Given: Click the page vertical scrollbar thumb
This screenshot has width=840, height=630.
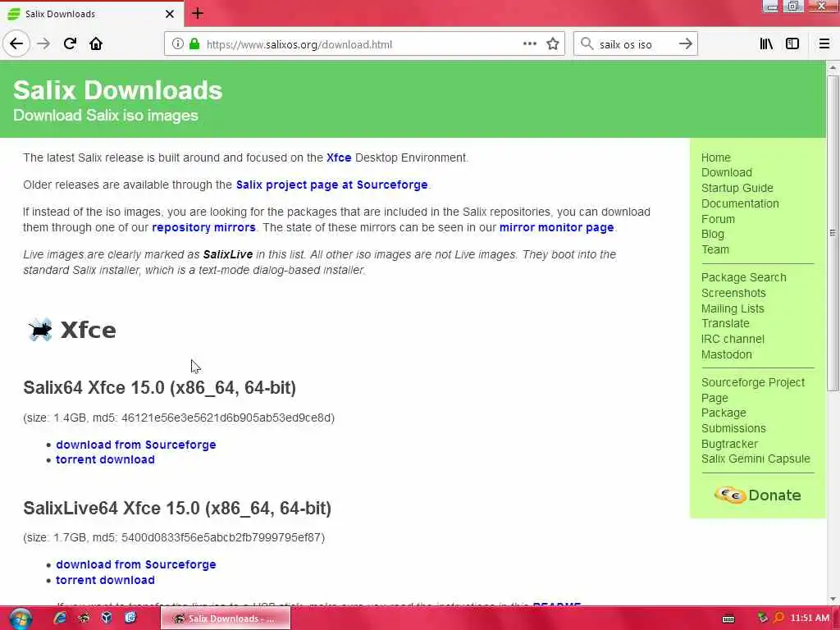Looking at the screenshot, I should pyautogui.click(x=833, y=233).
